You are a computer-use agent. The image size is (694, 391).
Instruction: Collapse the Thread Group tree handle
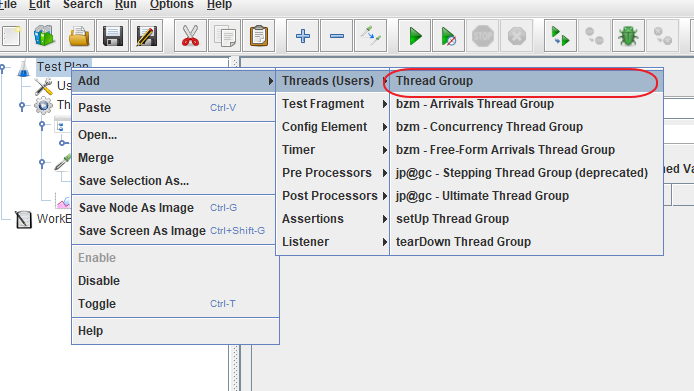22,106
